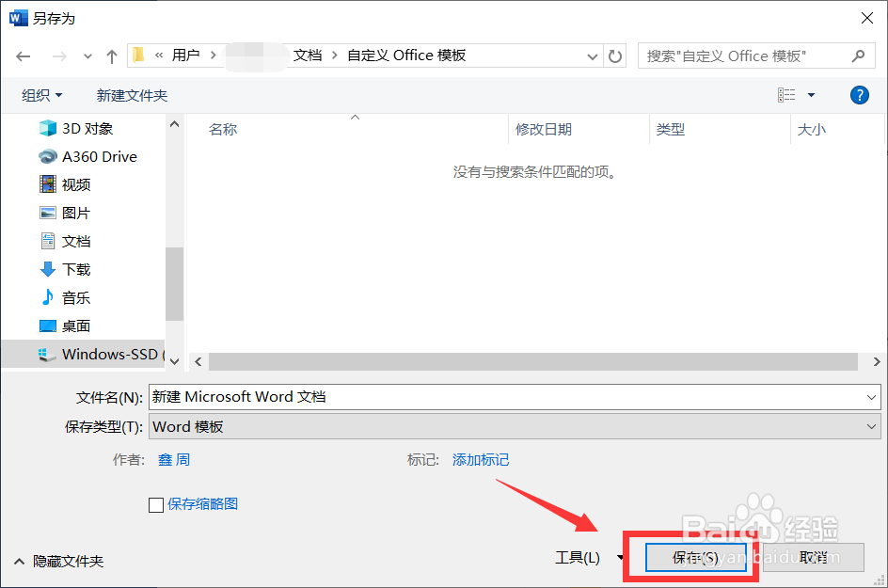
Task: Select Windows-SSD drive in the sidebar
Action: (84, 354)
